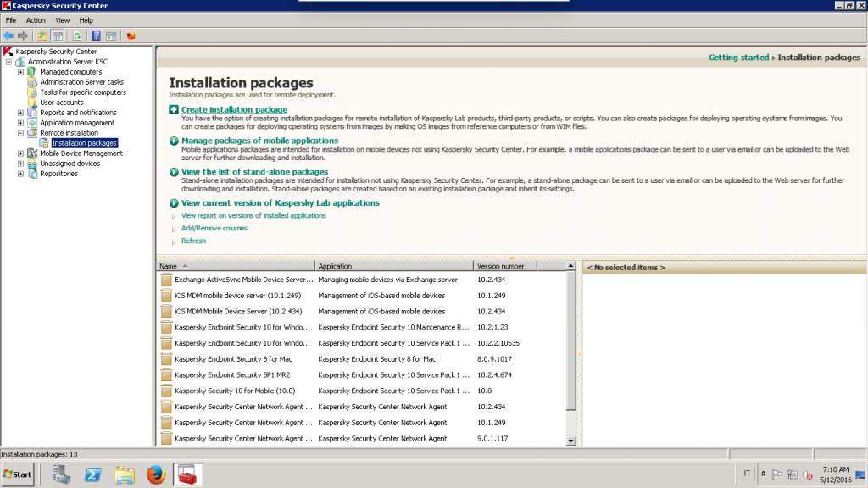Click the package icon of Kaspersky Security 10 for Mobile (10.0)

[x=166, y=391]
